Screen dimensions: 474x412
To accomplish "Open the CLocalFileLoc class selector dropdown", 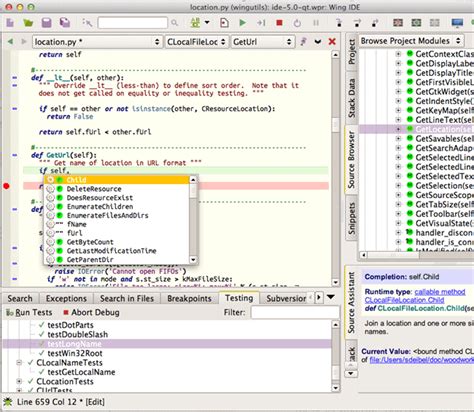I will click(197, 42).
